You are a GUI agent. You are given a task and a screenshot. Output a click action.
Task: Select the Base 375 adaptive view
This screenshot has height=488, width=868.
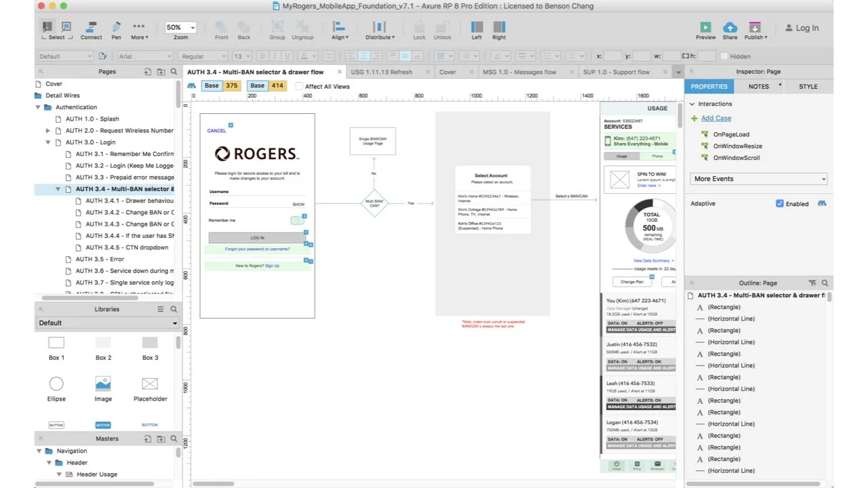coord(222,86)
